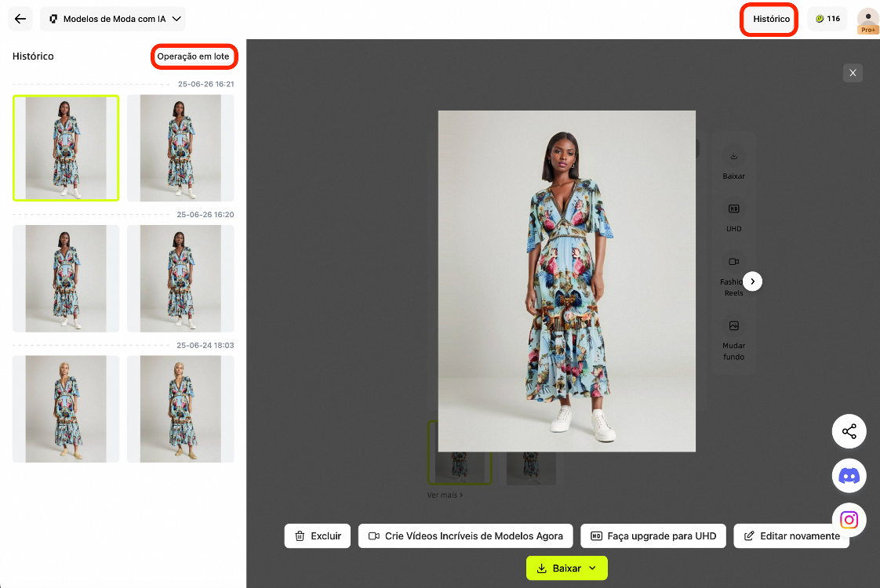Click Faça upgrade para UHD button
The image size is (880, 588).
pos(653,536)
